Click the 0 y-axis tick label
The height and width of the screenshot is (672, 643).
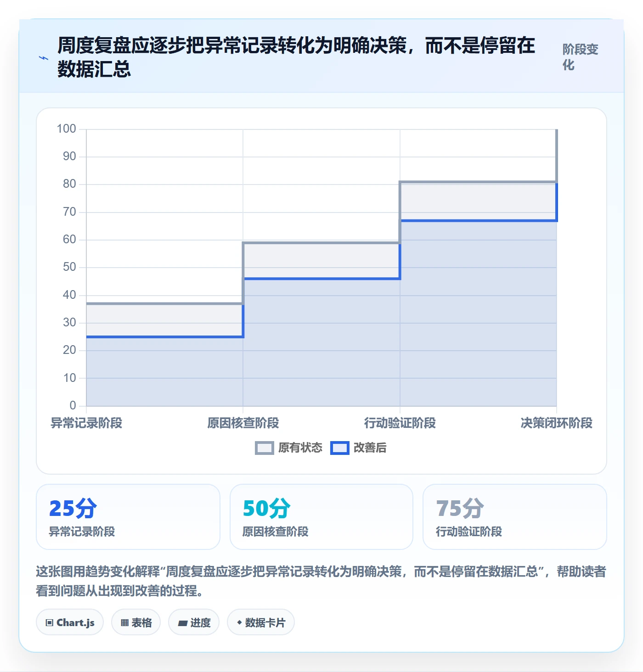(x=73, y=406)
